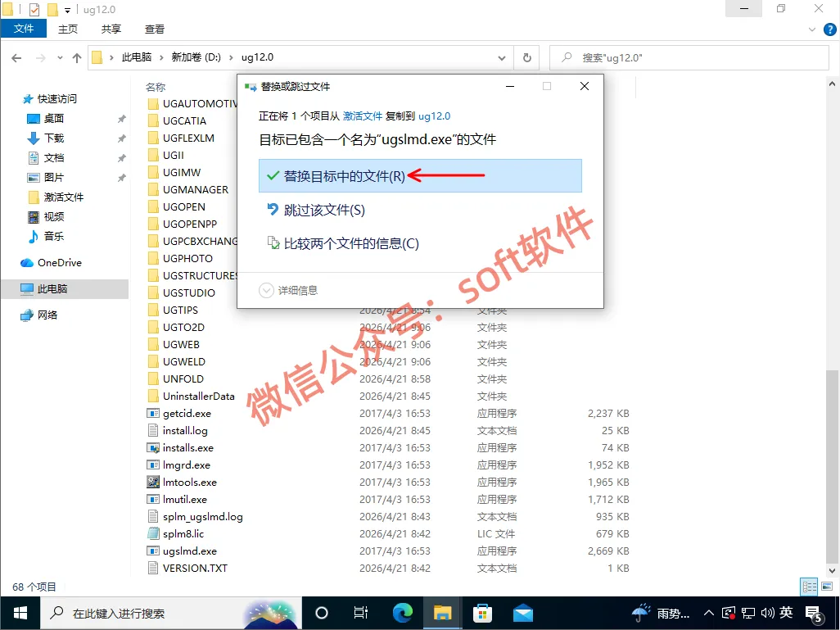Select 比较两个文件的信息(C) option
The width and height of the screenshot is (840, 630).
tap(343, 243)
